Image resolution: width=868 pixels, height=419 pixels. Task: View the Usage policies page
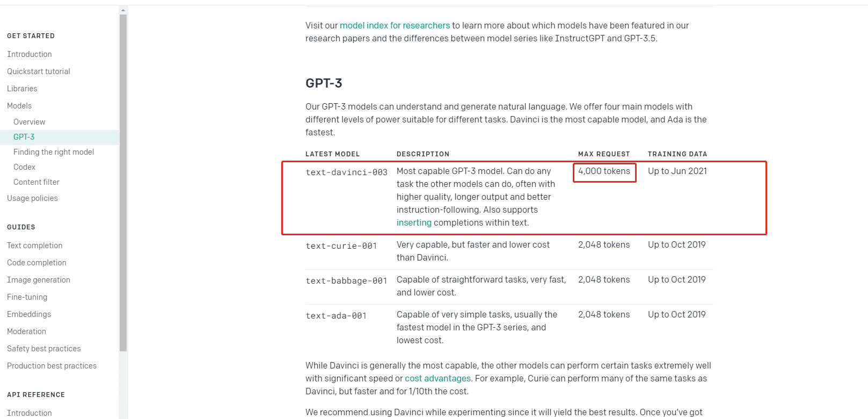(x=32, y=198)
